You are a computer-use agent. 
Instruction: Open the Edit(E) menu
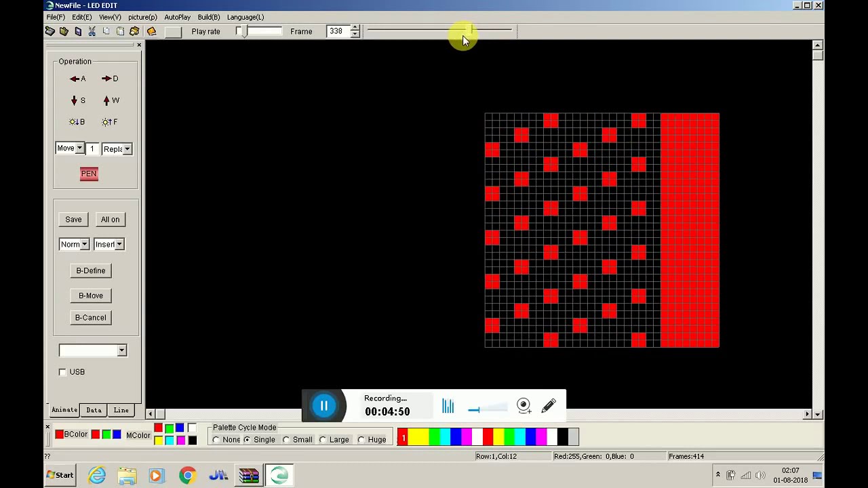81,17
